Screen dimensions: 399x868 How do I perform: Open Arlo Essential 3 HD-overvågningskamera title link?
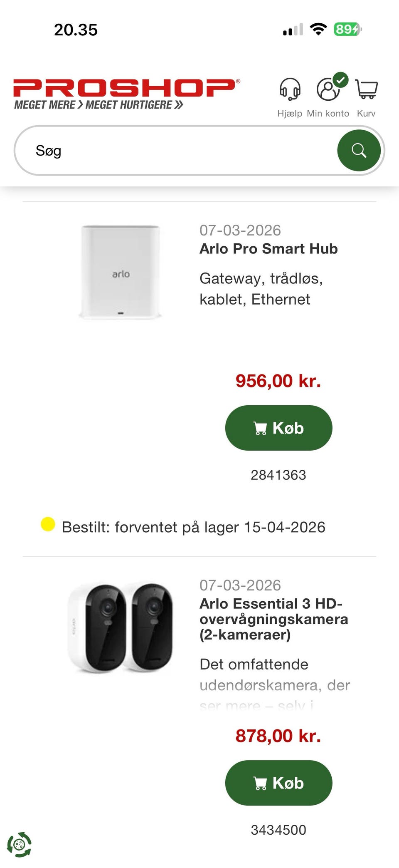[x=273, y=619]
